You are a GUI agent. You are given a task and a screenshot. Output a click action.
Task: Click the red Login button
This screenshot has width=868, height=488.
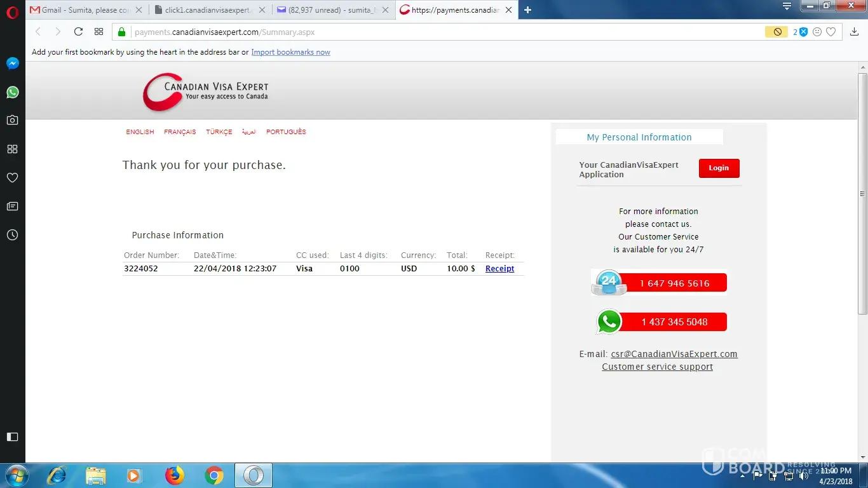point(719,168)
